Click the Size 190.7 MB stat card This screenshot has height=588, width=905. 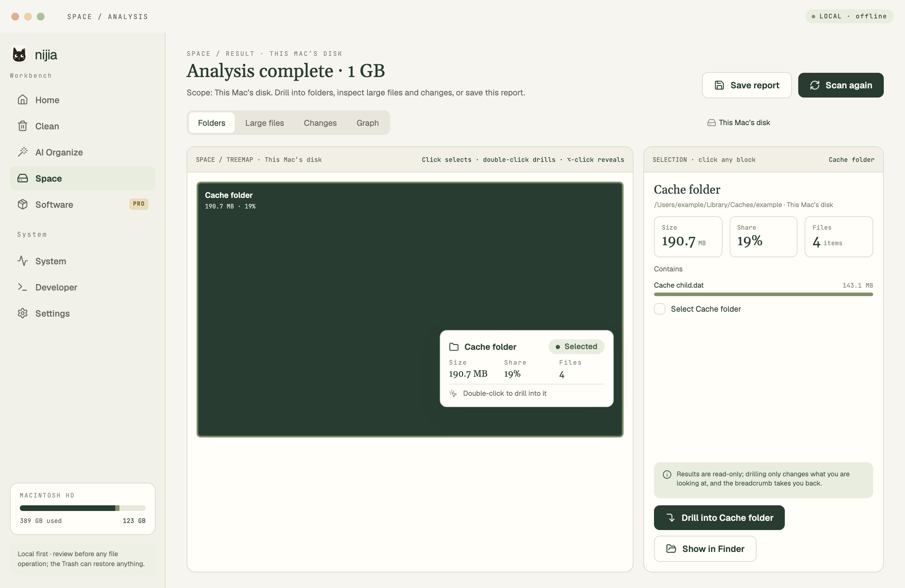point(688,237)
